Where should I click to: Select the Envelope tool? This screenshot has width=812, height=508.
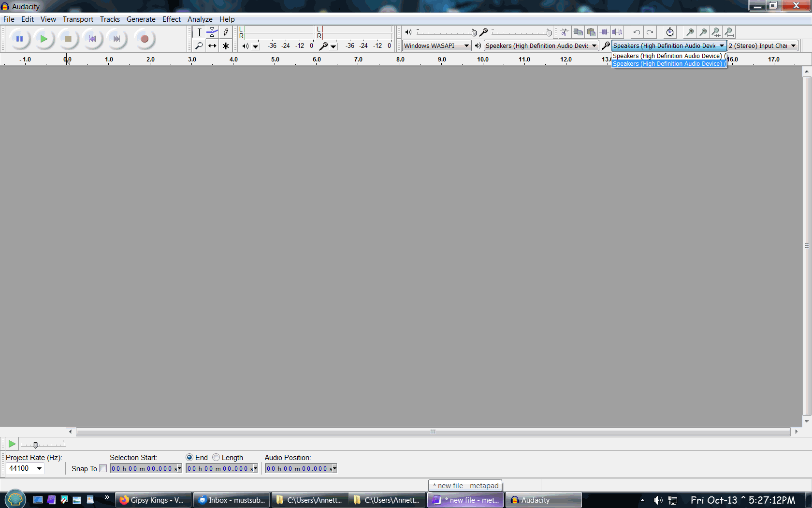212,32
